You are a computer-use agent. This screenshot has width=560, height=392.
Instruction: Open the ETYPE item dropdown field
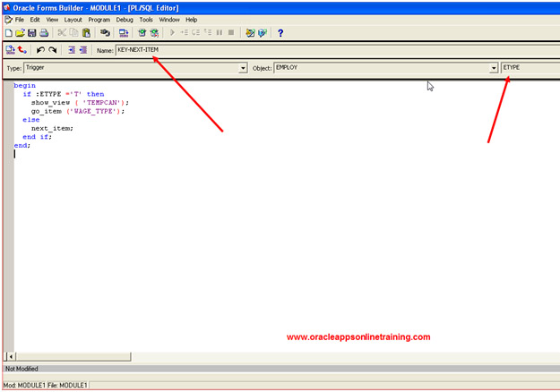pyautogui.click(x=529, y=68)
